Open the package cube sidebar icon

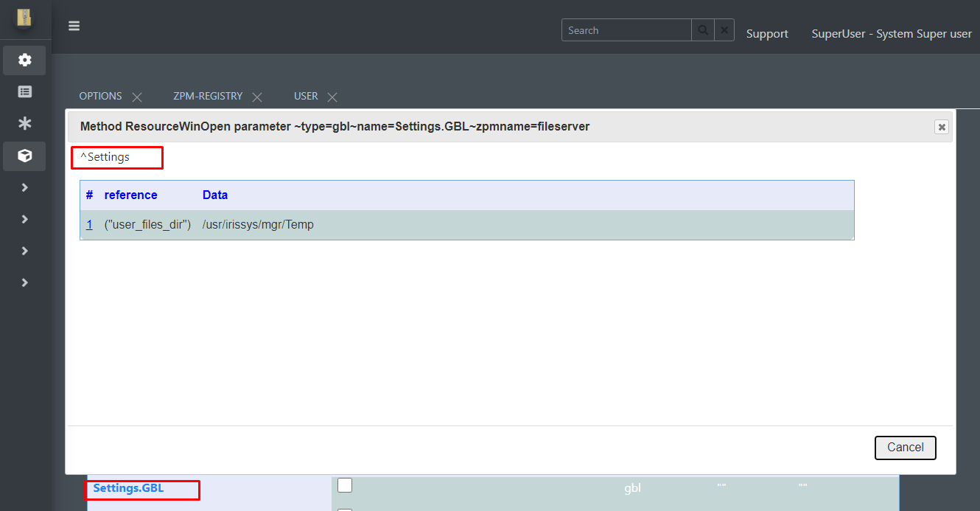(24, 156)
